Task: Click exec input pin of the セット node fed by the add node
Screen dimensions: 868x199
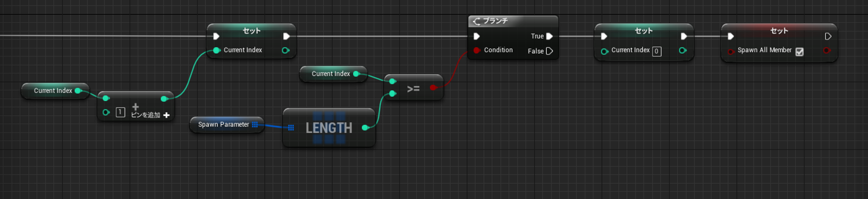Action: point(216,36)
